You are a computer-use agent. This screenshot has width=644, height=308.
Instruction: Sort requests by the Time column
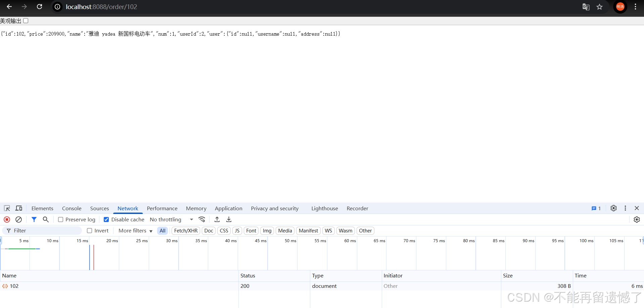(608, 276)
